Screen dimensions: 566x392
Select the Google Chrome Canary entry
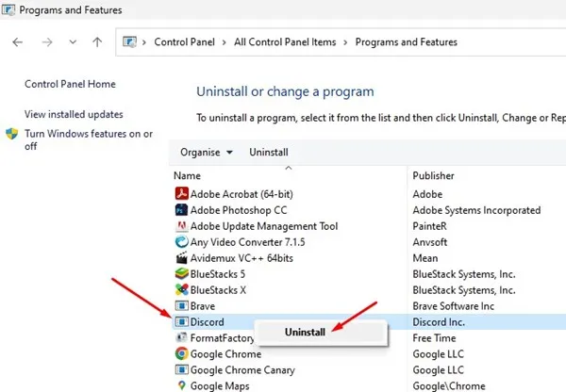(x=242, y=370)
